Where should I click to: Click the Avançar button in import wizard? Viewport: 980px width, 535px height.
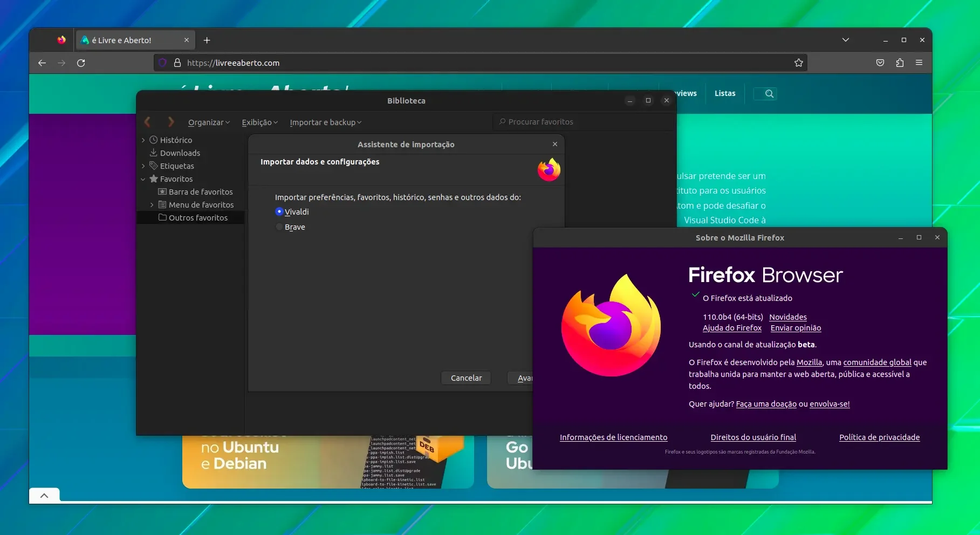(520, 378)
